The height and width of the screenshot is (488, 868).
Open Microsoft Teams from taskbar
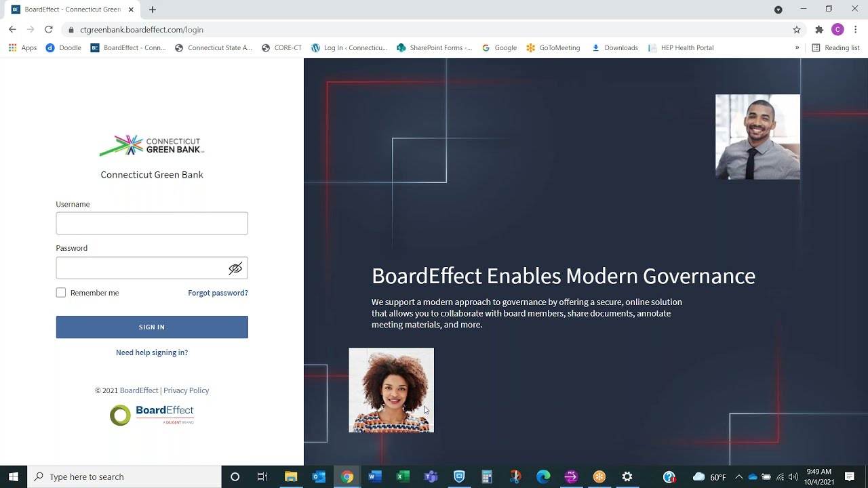[431, 476]
